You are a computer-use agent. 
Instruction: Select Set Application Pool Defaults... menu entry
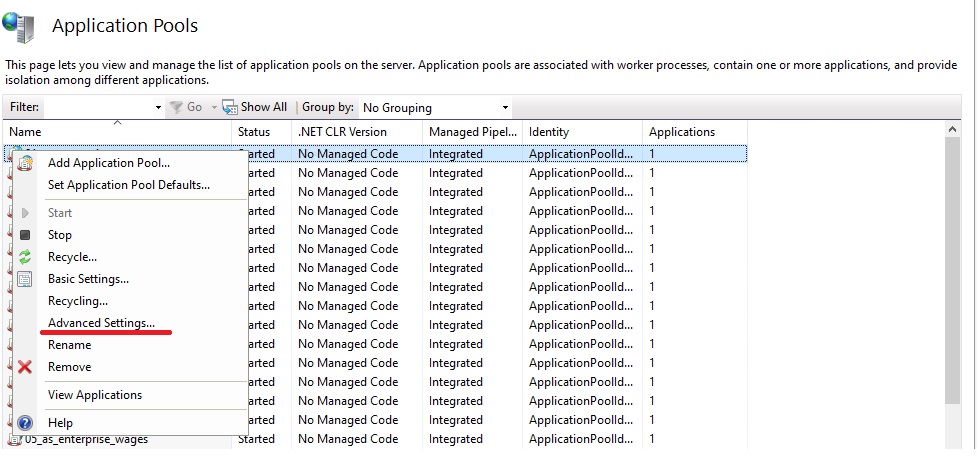point(128,185)
